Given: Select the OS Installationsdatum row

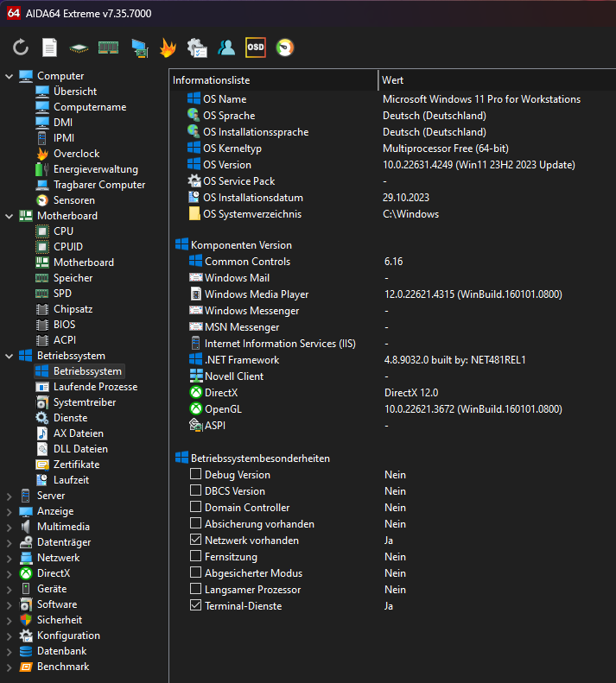Looking at the screenshot, I should click(x=392, y=198).
